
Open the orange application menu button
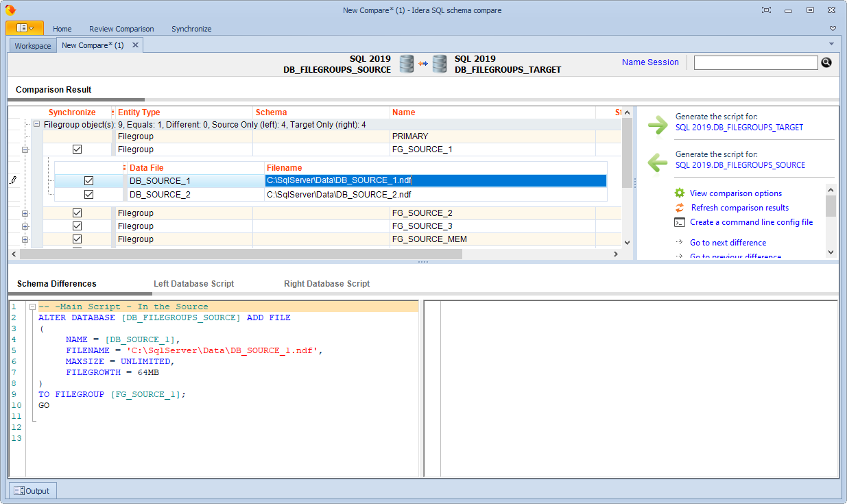point(25,28)
